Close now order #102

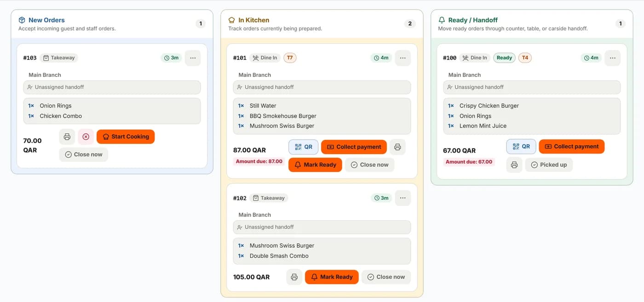pos(386,277)
